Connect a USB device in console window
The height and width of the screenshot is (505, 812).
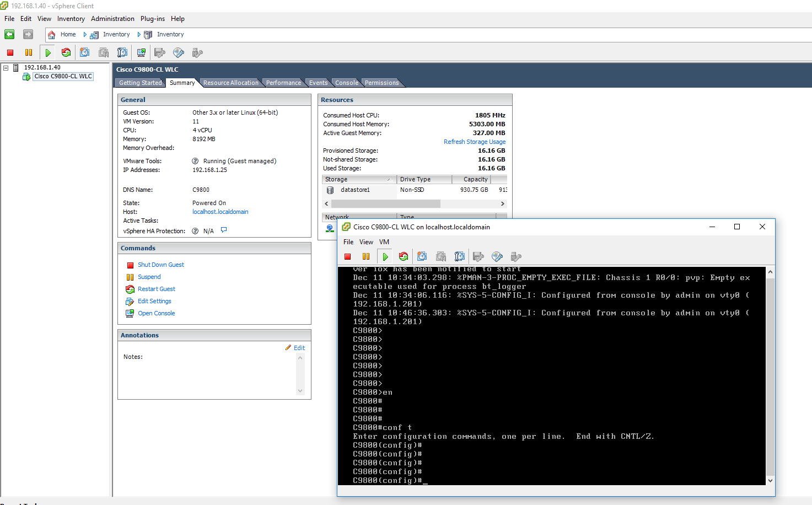pyautogui.click(x=516, y=256)
